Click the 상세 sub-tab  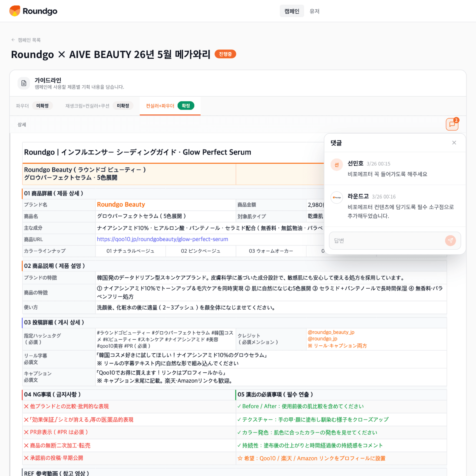(22, 124)
